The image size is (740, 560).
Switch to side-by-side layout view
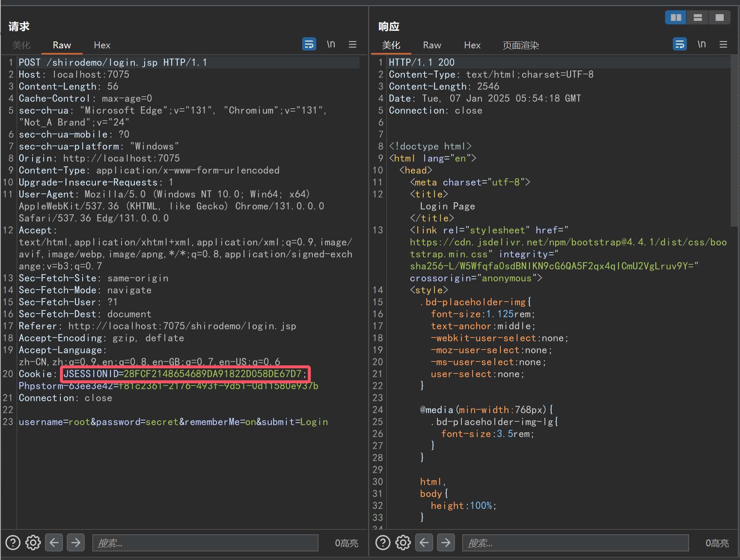(x=676, y=18)
